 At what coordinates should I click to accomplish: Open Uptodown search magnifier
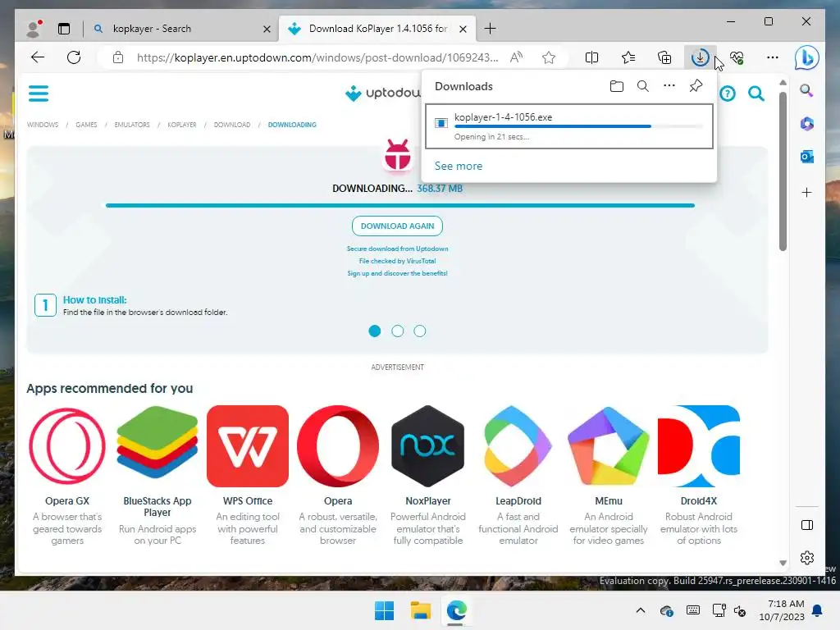(x=756, y=94)
